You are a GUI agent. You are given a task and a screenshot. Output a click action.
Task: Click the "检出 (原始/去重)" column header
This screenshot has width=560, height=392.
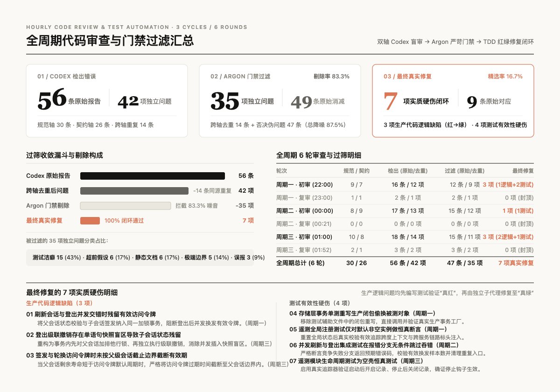click(x=407, y=171)
